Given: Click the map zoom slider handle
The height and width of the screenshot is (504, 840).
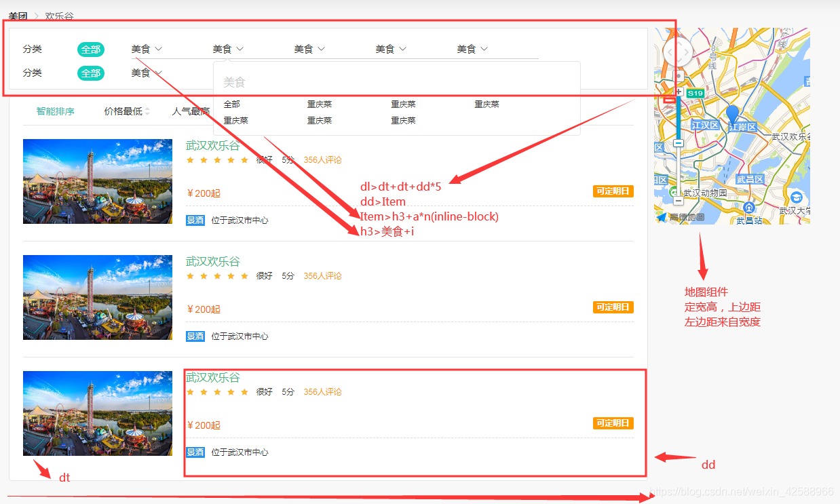Looking at the screenshot, I should [x=678, y=143].
